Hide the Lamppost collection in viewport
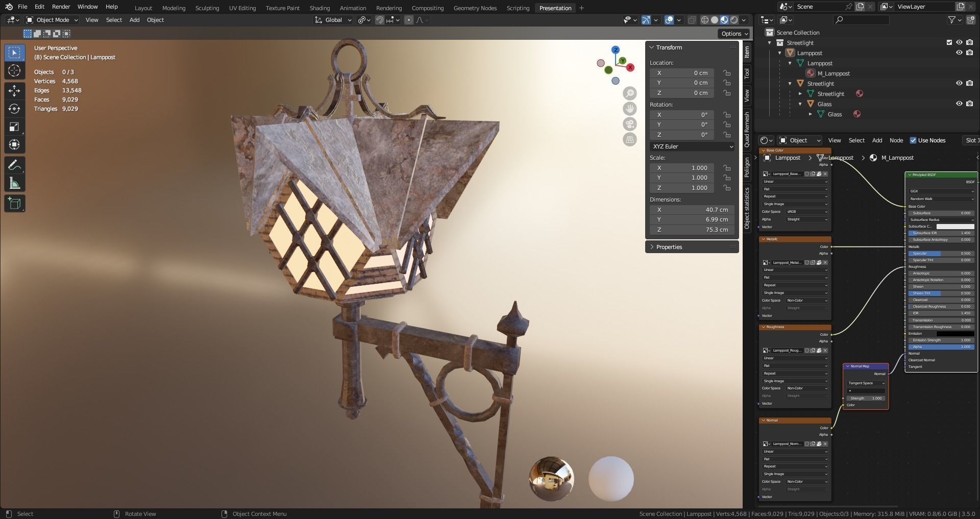The image size is (980, 519). pos(959,53)
